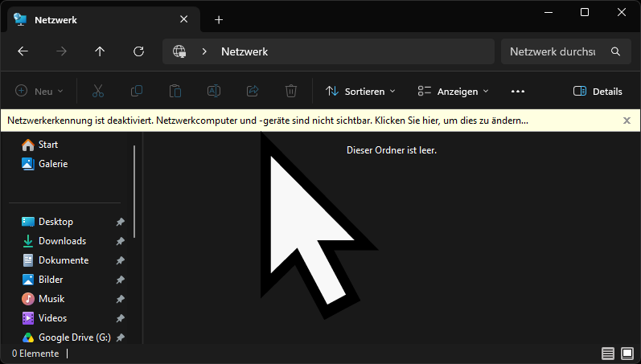This screenshot has height=364, width=641.
Task: Maximize the Explorer window
Action: point(585,12)
